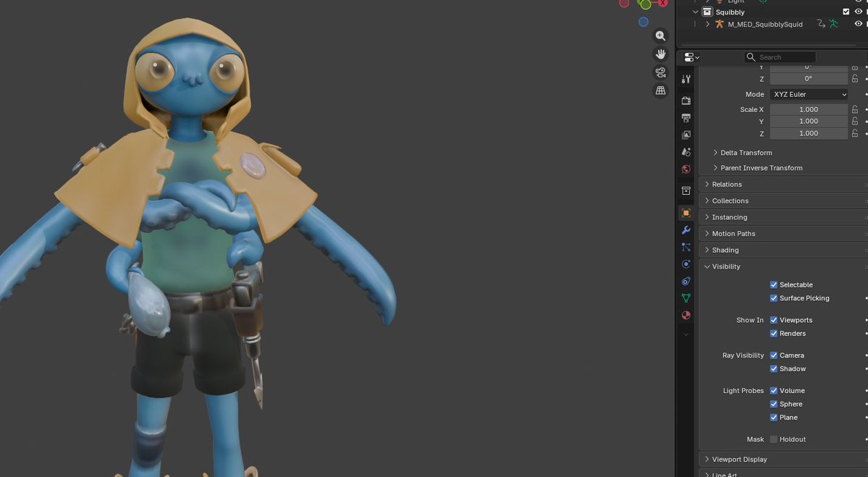Viewport: 868px width, 477px height.
Task: Click the green pose icon beside M_MED_SquibblySquid
Action: tap(833, 24)
